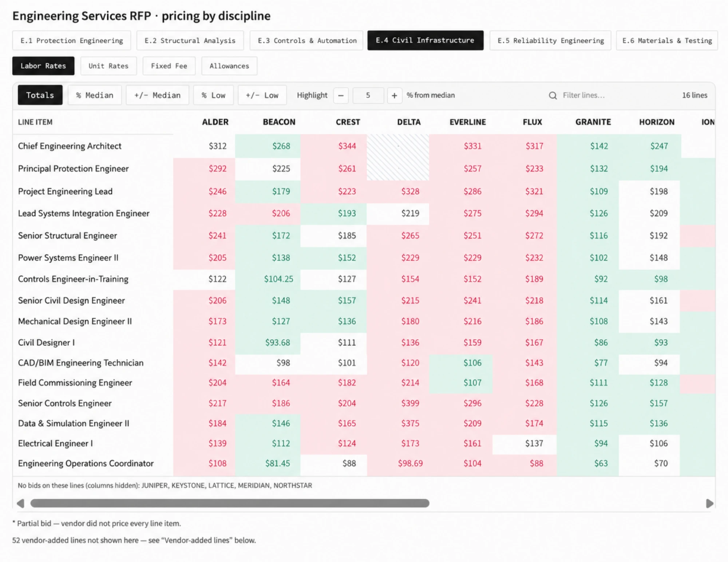728x562 pixels.
Task: Open the Allowances tab
Action: 229,66
